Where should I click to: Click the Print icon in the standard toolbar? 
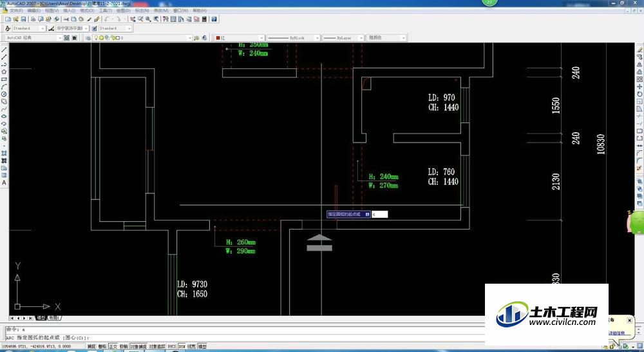pyautogui.click(x=33, y=19)
